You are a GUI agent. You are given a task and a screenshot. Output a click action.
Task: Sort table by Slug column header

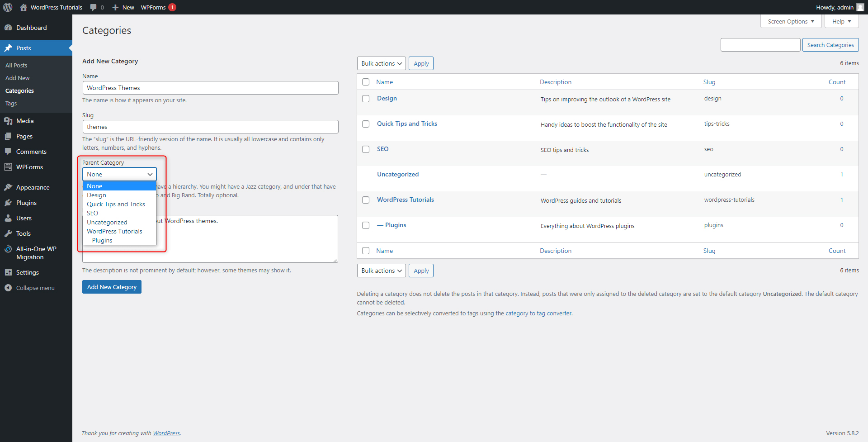[709, 82]
